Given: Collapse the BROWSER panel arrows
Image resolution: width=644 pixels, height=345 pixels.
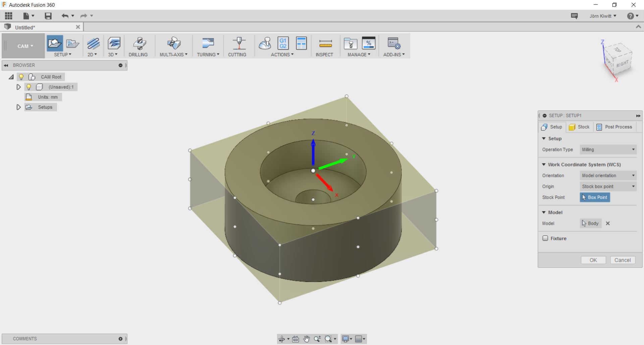Looking at the screenshot, I should coord(6,65).
